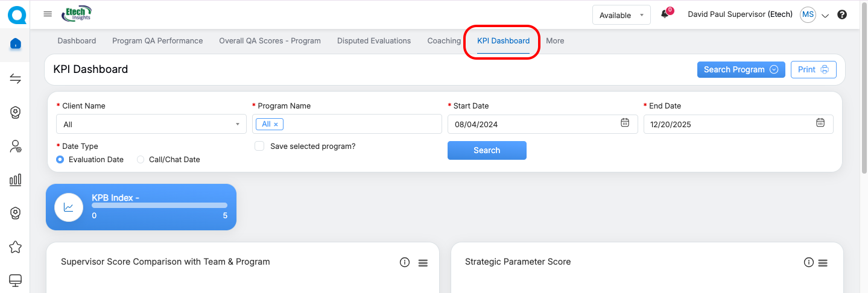868x293 pixels.
Task: Select the Evaluation Date radio option
Action: point(60,160)
